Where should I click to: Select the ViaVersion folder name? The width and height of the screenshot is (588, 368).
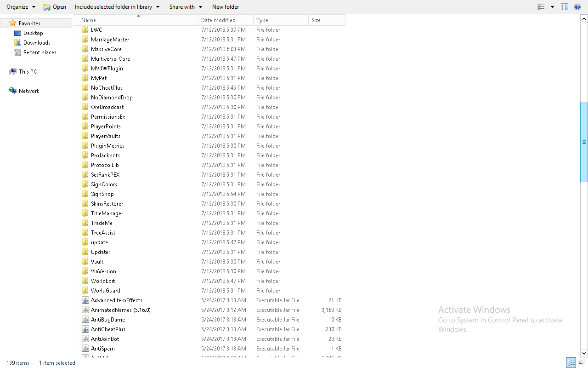pos(103,271)
